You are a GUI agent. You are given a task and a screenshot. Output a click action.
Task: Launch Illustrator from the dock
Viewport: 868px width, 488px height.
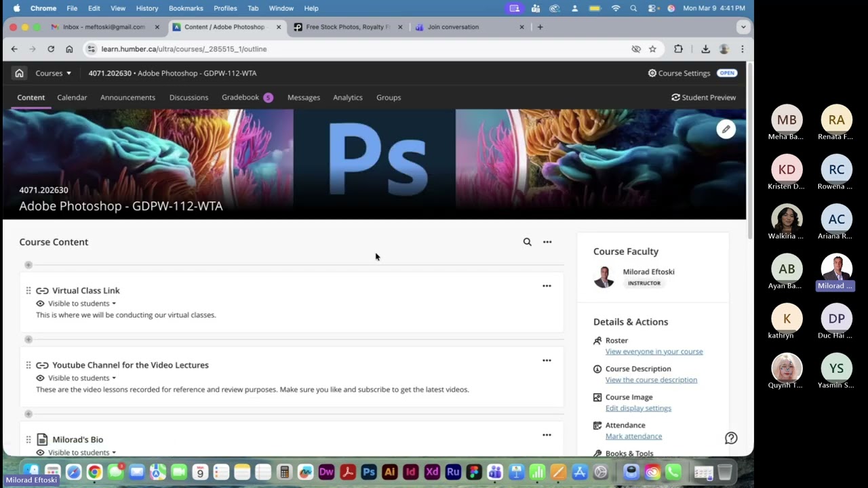[390, 472]
